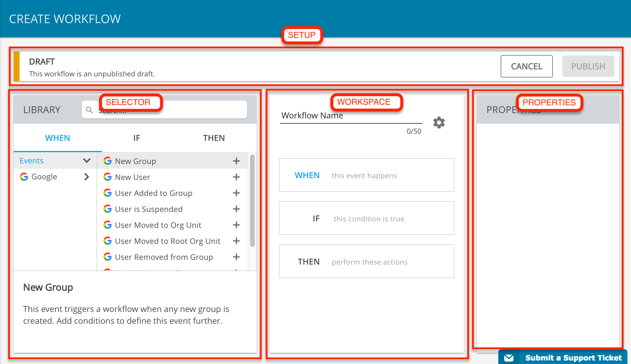The width and height of the screenshot is (631, 364).
Task: Click the 'Google' category label
Action: pos(44,177)
